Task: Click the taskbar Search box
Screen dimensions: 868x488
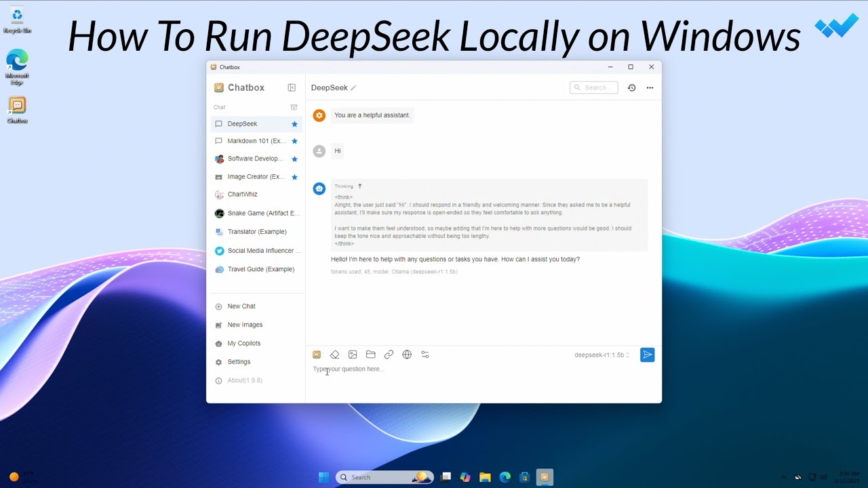Action: click(384, 477)
